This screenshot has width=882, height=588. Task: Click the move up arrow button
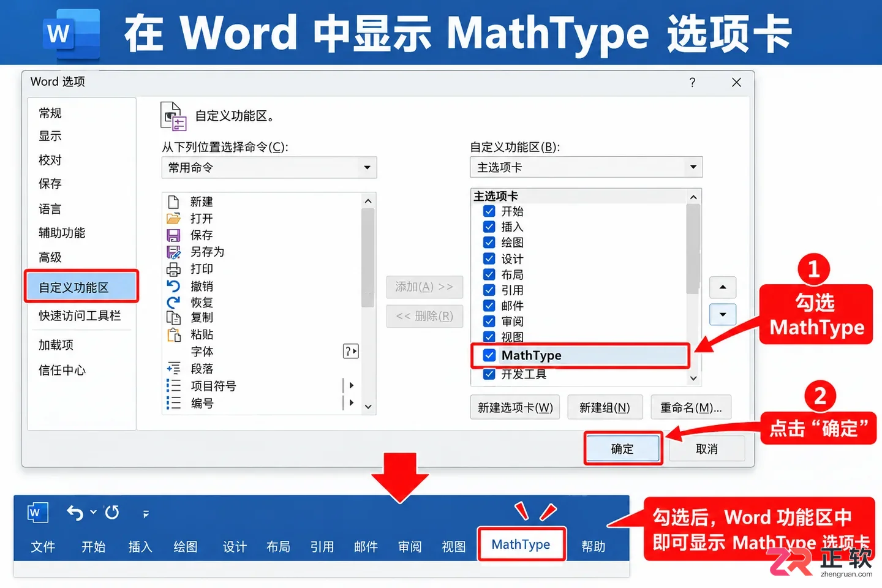723,287
